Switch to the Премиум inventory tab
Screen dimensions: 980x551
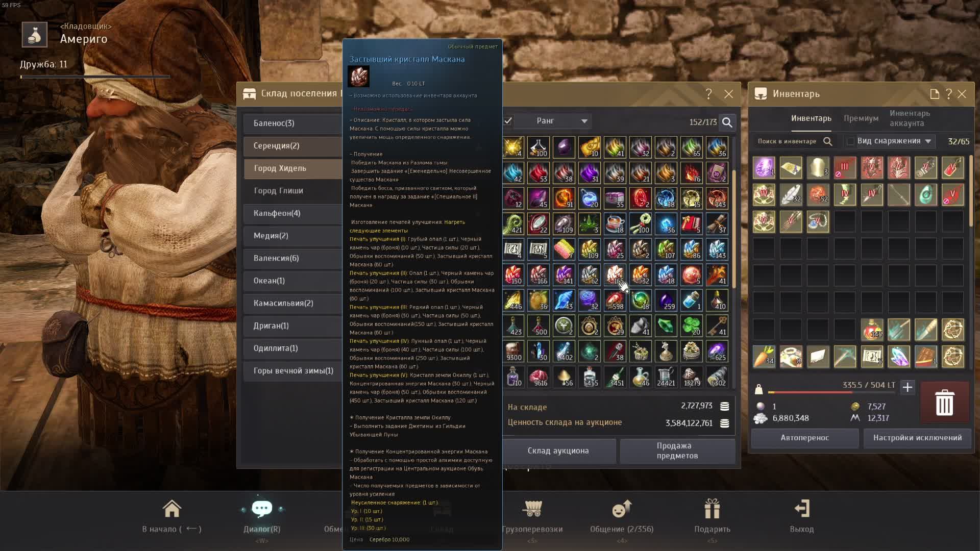click(861, 118)
